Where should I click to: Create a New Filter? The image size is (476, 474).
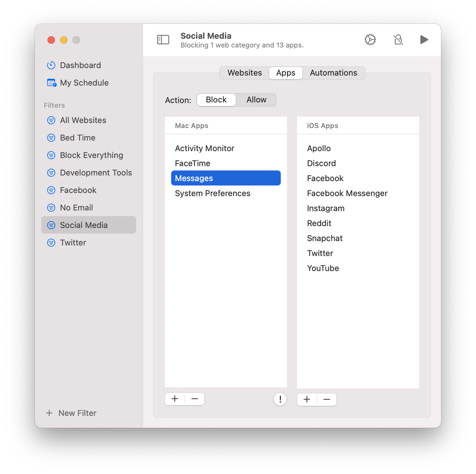(x=71, y=413)
